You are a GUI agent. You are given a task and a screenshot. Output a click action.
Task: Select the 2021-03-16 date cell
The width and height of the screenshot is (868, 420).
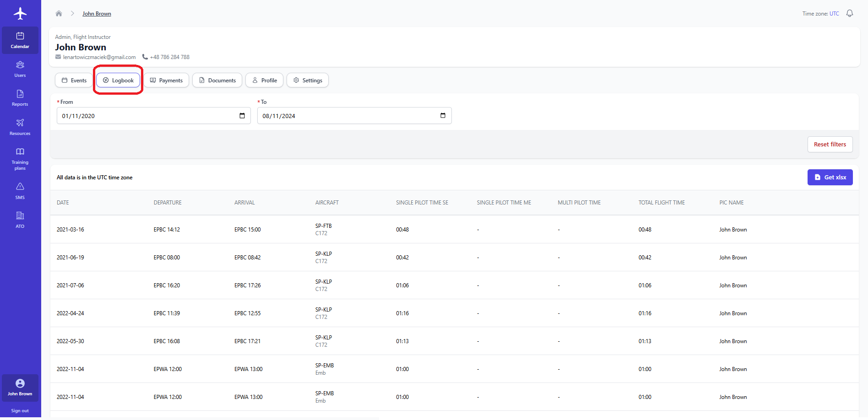coord(71,230)
